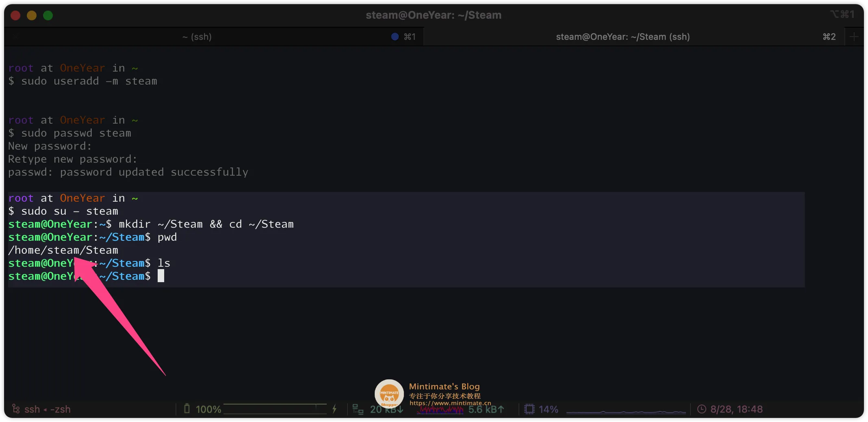The image size is (868, 422).
Task: Click the green fullscreen window button
Action: click(x=48, y=15)
